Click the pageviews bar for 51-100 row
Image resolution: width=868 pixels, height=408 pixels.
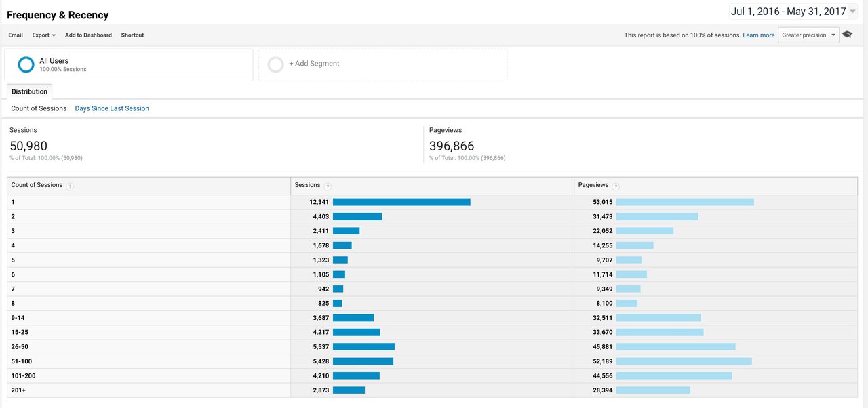(x=684, y=361)
